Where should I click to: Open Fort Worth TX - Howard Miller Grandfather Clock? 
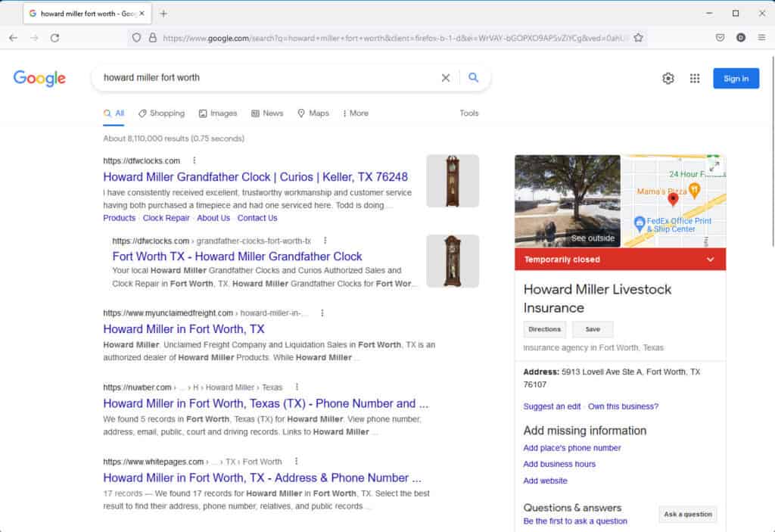(237, 257)
